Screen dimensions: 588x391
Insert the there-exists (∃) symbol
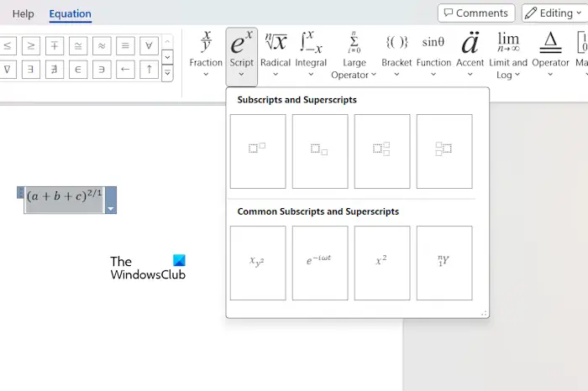pyautogui.click(x=31, y=70)
